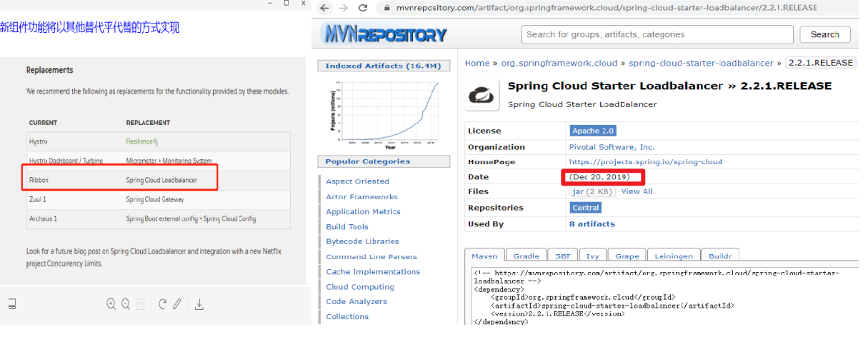Switch to the Ivy tab
Screen dimensions: 868x337
click(593, 256)
